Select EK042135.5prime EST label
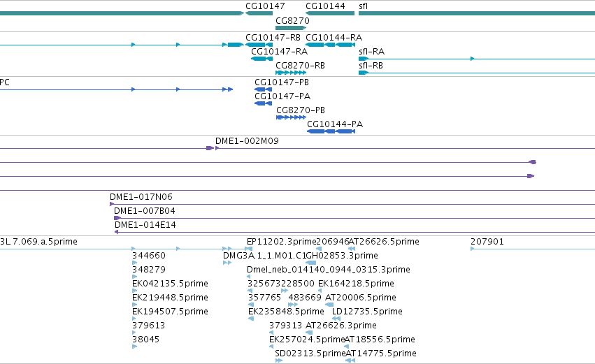 pos(170,284)
